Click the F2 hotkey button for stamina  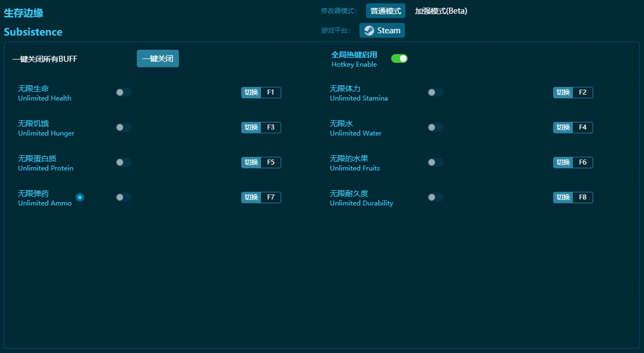pos(573,92)
